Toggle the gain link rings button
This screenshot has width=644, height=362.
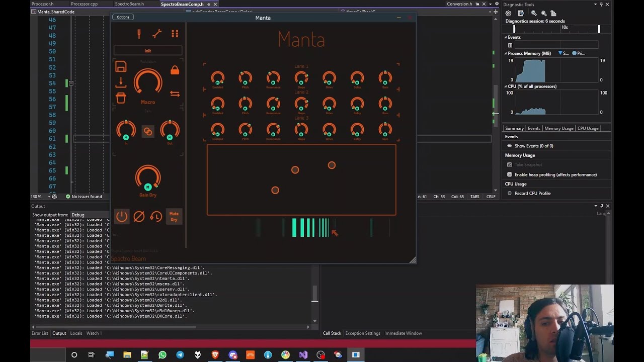148,131
